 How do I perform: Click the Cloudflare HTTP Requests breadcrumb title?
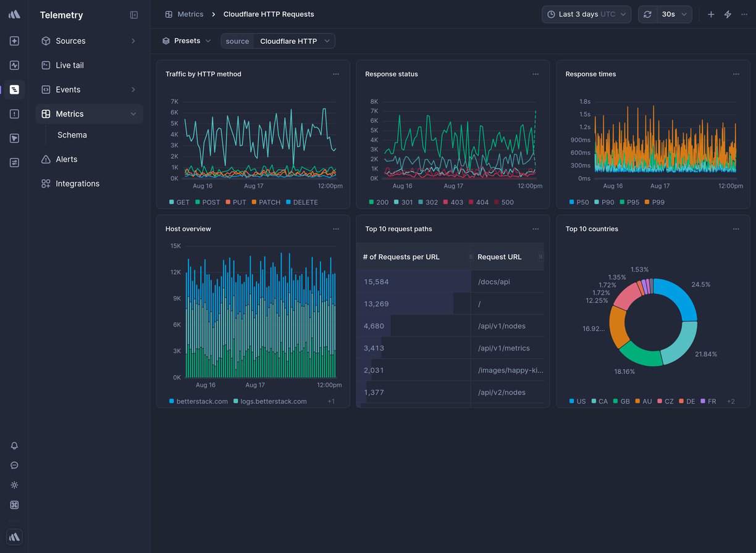(269, 14)
